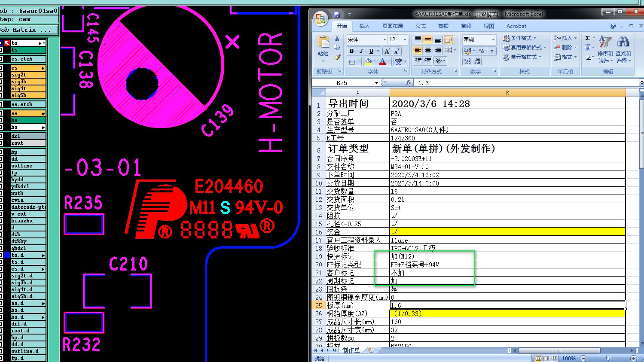Center cell text horizontally
The width and height of the screenshot is (644, 362).
427,50
